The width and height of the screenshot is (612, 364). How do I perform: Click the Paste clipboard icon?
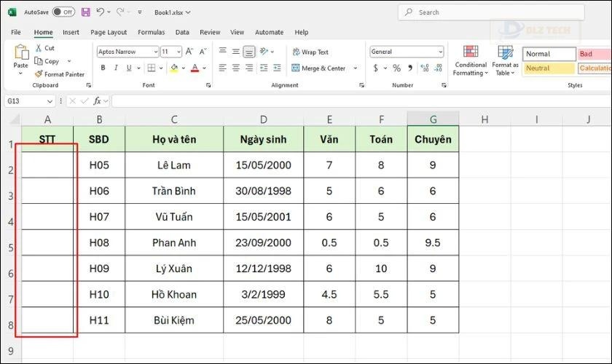pos(20,52)
